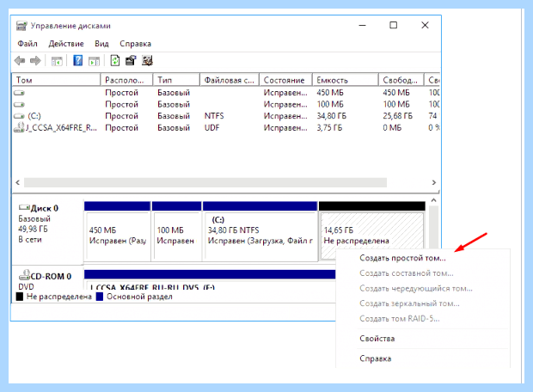
Task: Click the horizontal scrollbar thumb in volume list
Action: [x=205, y=182]
